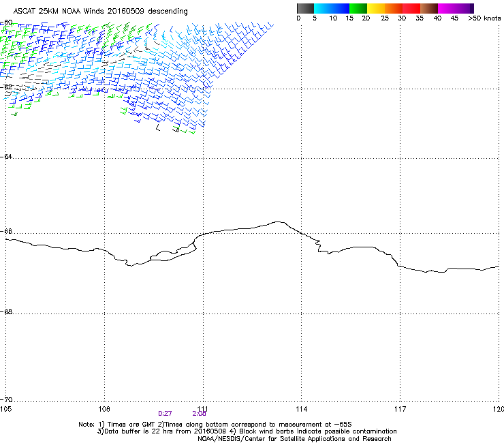Image resolution: width=504 pixels, height=443 pixels.
Task: Click the gray 0–5 knots legend color
Action: (305, 8)
